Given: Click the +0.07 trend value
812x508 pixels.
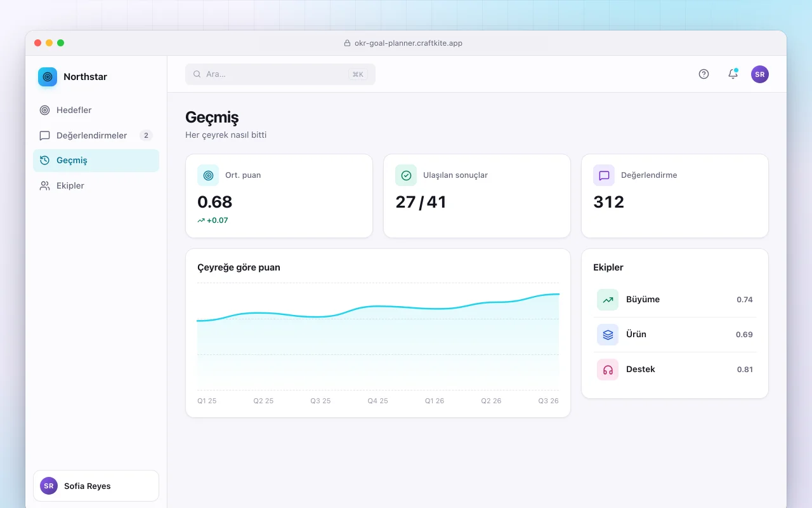Looking at the screenshot, I should 218,220.
